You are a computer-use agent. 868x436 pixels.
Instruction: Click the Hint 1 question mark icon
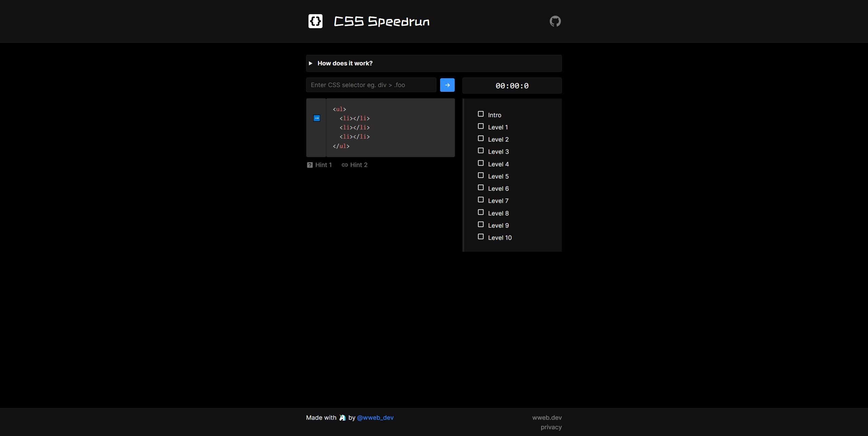click(x=309, y=165)
